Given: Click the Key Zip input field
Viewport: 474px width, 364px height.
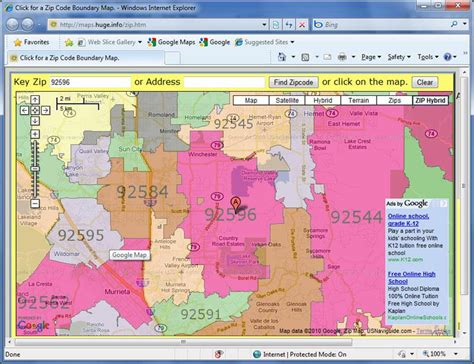Looking at the screenshot, I should pyautogui.click(x=90, y=82).
